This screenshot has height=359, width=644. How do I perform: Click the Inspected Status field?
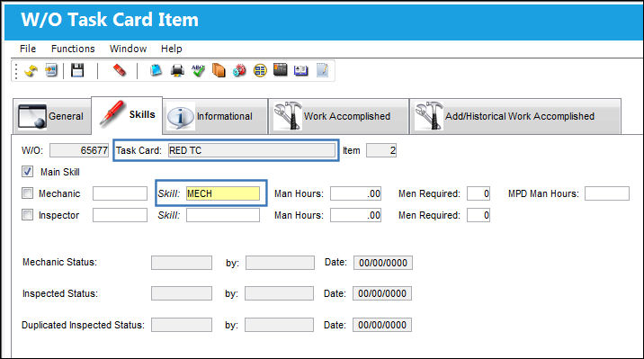tap(182, 293)
